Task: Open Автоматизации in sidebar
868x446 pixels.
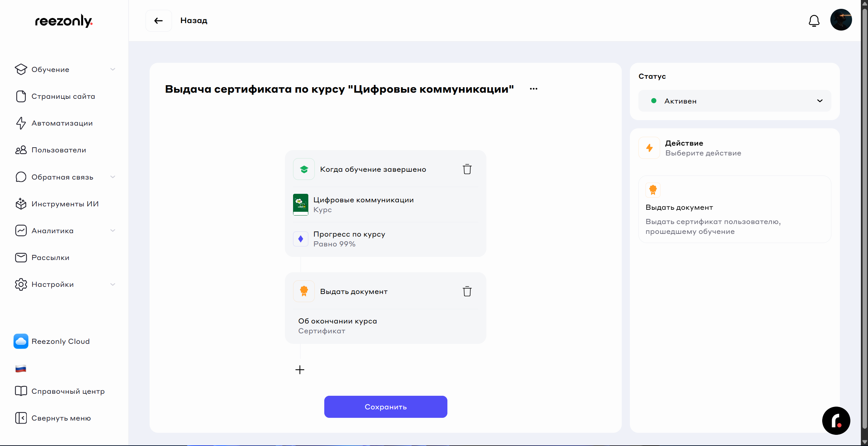Action: pos(62,123)
